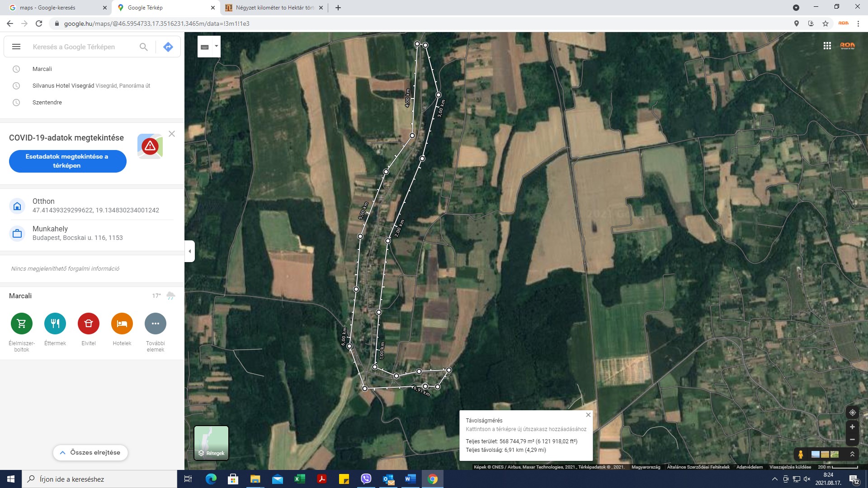868x488 pixels.
Task: Click the search magnifier icon
Action: (143, 47)
